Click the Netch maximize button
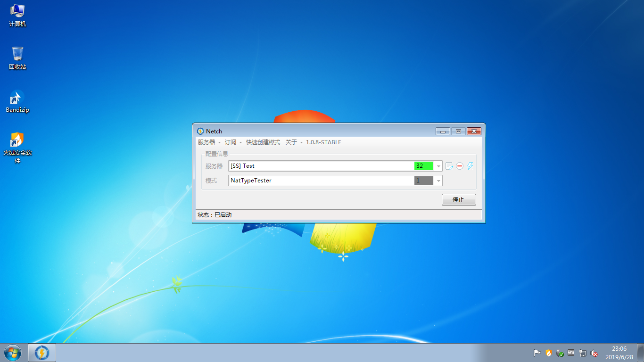The image size is (644, 362). pos(458,131)
